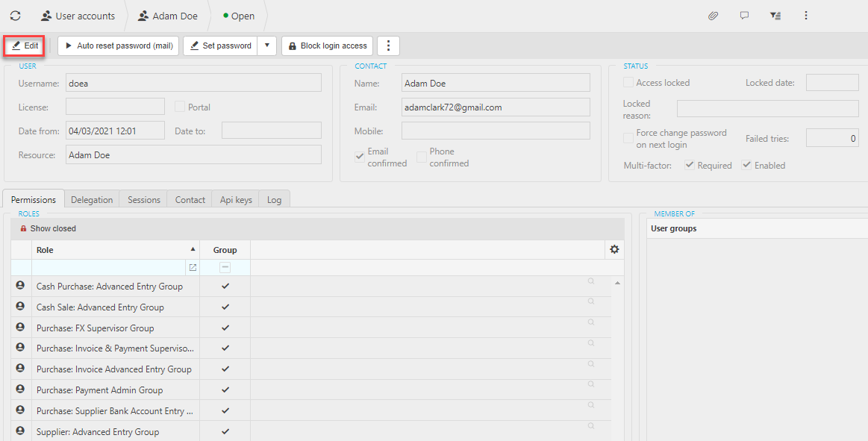868x441 pixels.
Task: Open the attachments paperclip icon
Action: click(x=713, y=16)
